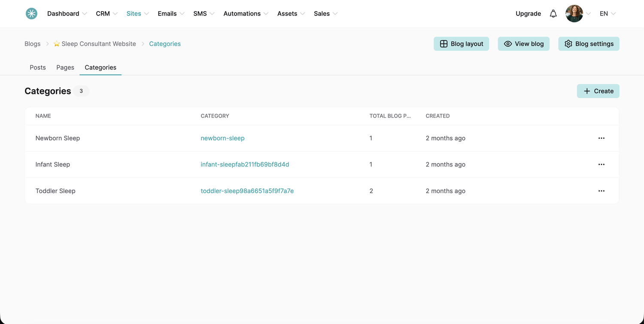This screenshot has height=324, width=644.
Task: Click the user profile avatar
Action: point(574,14)
